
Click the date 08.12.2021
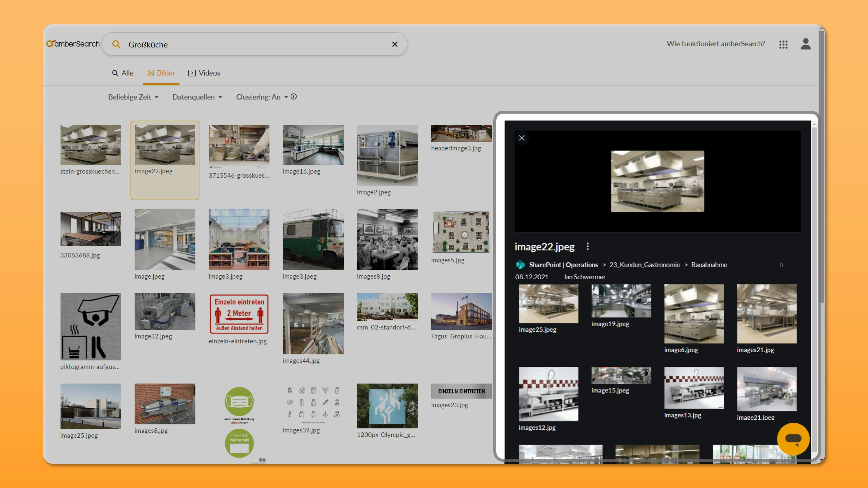[531, 277]
